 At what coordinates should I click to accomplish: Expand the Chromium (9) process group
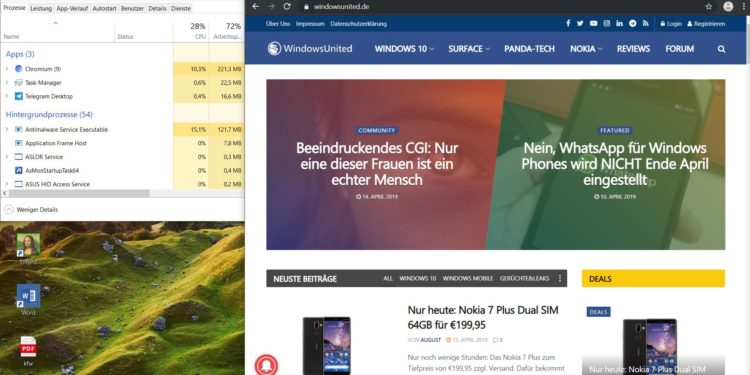(7, 69)
